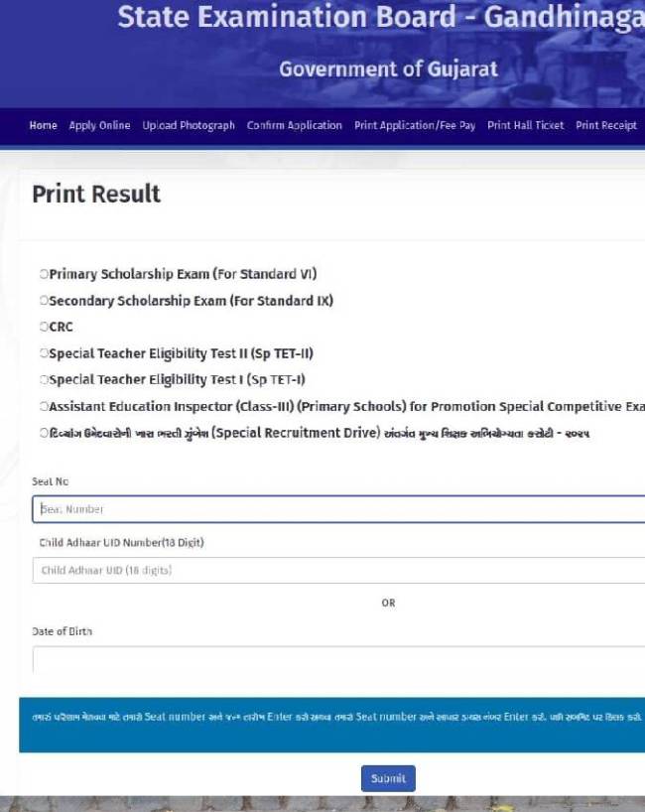Image resolution: width=645 pixels, height=812 pixels.
Task: Click the Submit button
Action: pos(388,778)
